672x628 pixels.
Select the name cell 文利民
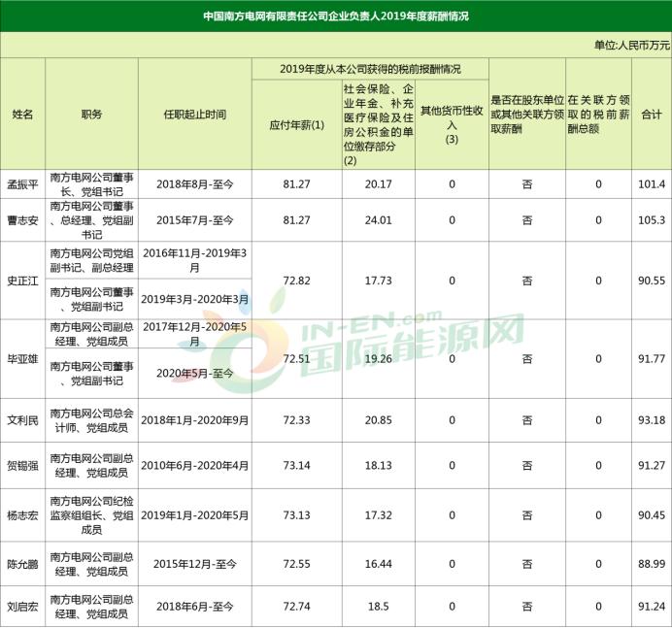tap(22, 420)
